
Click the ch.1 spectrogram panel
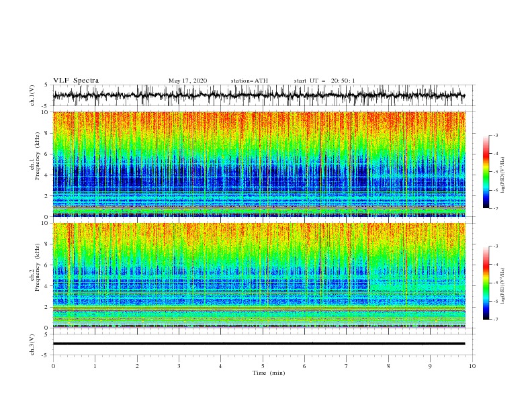[x=259, y=164]
